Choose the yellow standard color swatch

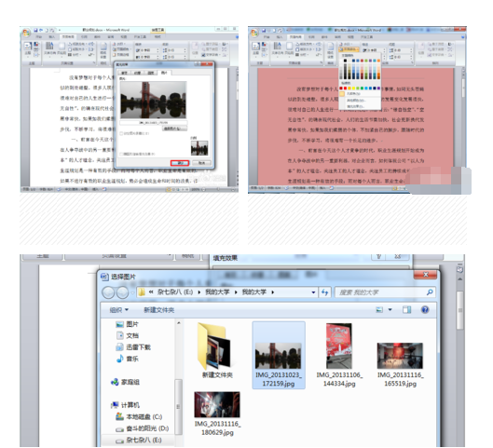coord(354,88)
